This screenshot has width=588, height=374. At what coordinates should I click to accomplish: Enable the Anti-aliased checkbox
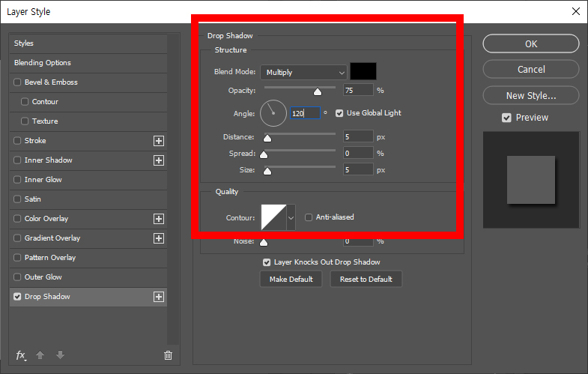(309, 217)
